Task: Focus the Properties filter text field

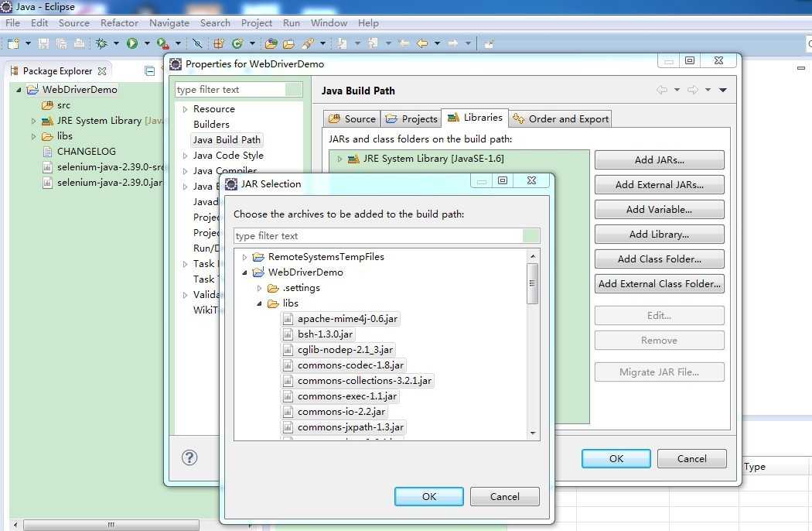Action: pyautogui.click(x=239, y=89)
